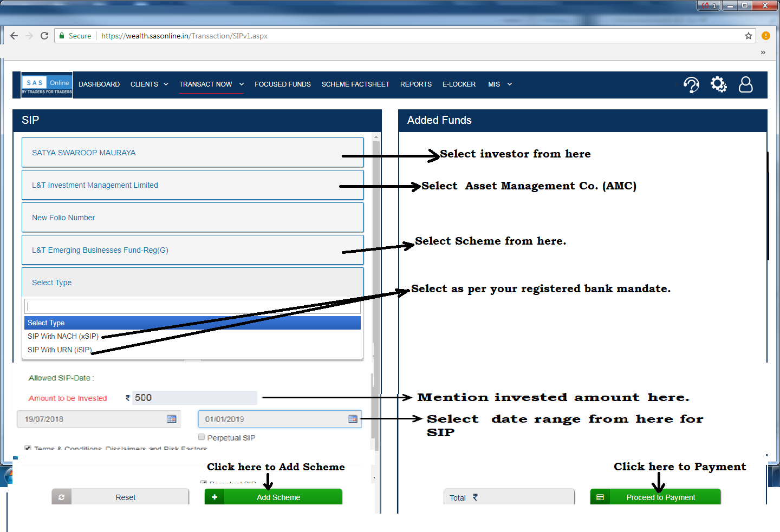Choose SIP With URN (iSIP) option
The image size is (780, 532).
click(192, 350)
